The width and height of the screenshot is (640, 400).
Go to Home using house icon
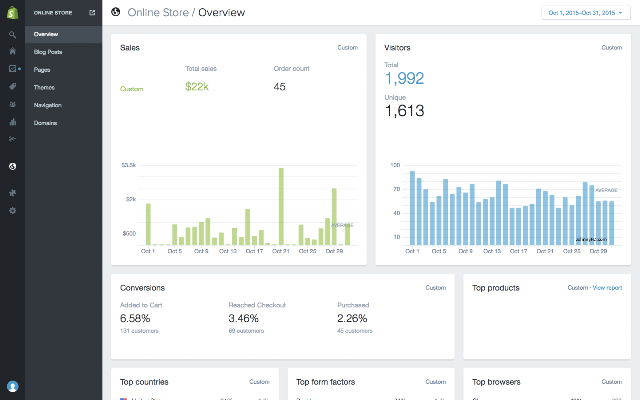click(13, 51)
